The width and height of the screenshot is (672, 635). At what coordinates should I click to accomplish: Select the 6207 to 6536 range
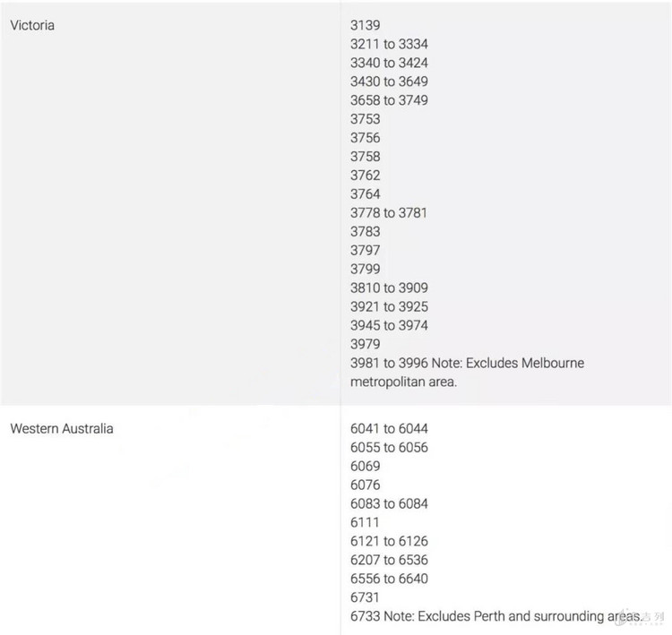[389, 560]
